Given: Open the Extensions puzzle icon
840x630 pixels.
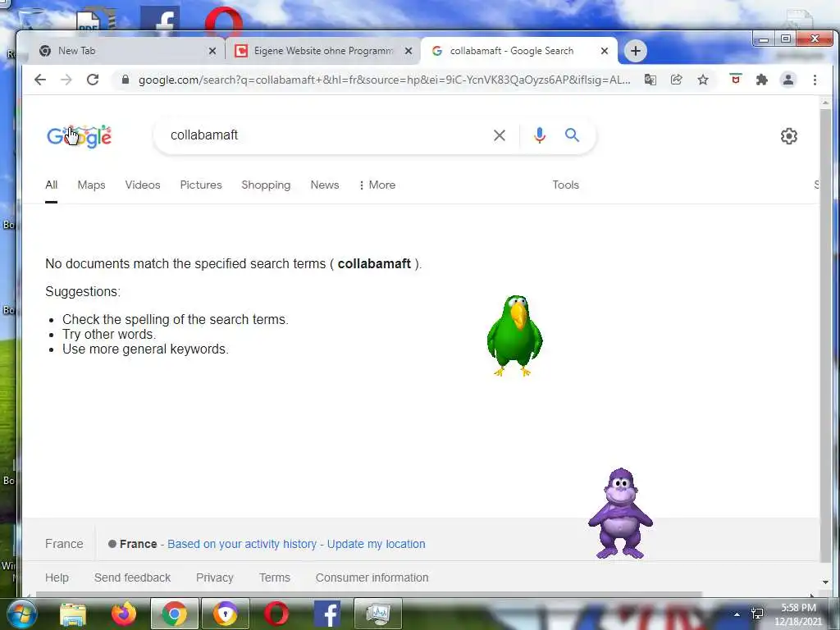Looking at the screenshot, I should tap(762, 80).
